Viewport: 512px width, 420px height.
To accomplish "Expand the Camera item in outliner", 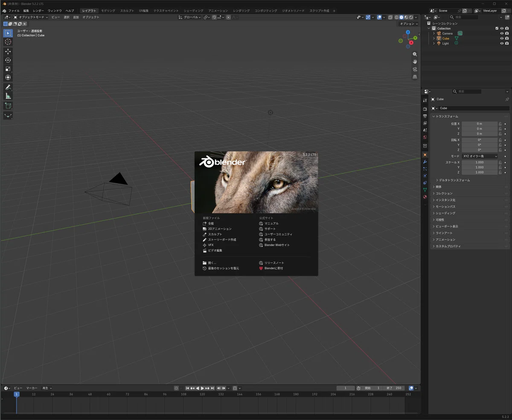I will (x=434, y=33).
